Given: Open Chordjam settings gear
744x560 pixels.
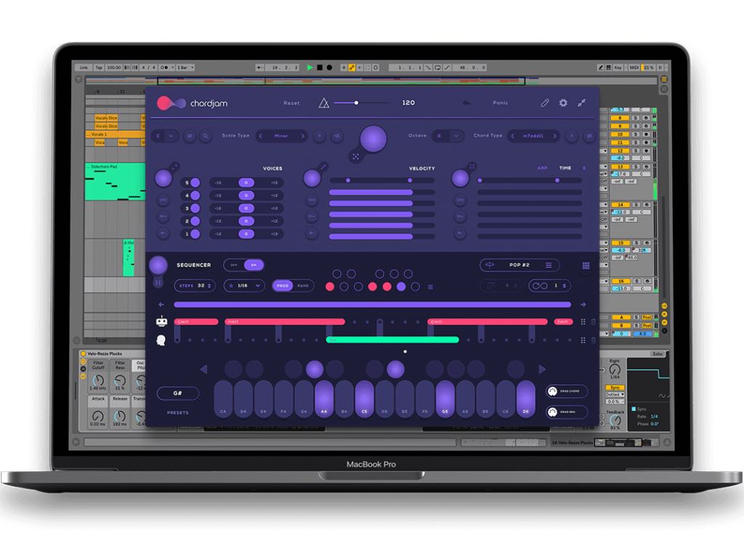Looking at the screenshot, I should click(562, 103).
